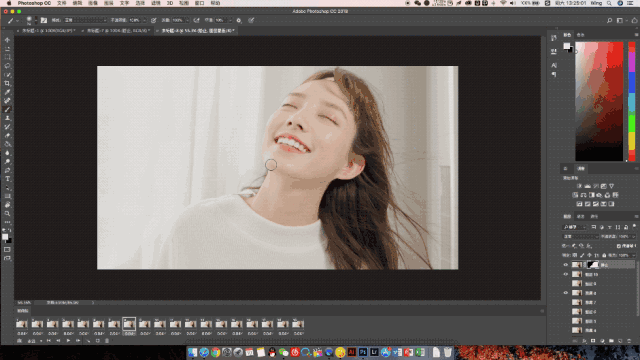Toggle visibility of the second layer
The image size is (640, 360).
566,274
